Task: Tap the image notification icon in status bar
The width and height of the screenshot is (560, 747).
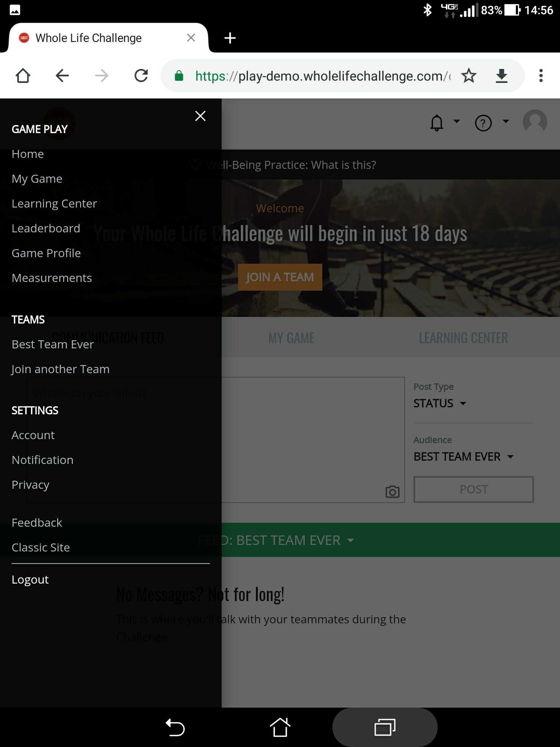Action: tap(15, 10)
